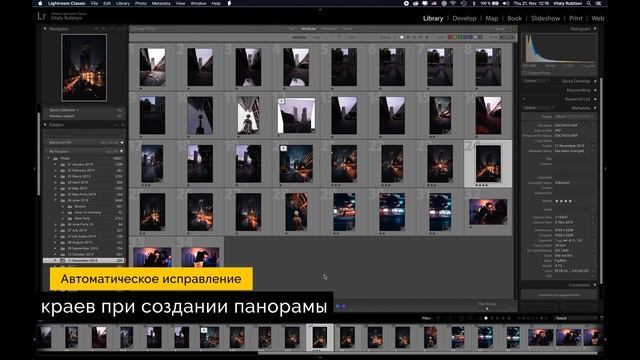Viewport: 640px width, 360px height.
Task: Expand the Keywording panel
Action: [595, 90]
